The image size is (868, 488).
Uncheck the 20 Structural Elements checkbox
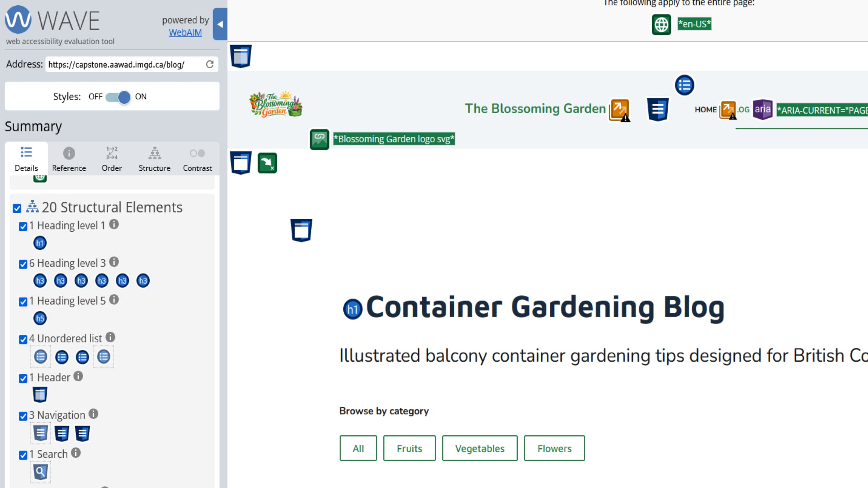17,209
